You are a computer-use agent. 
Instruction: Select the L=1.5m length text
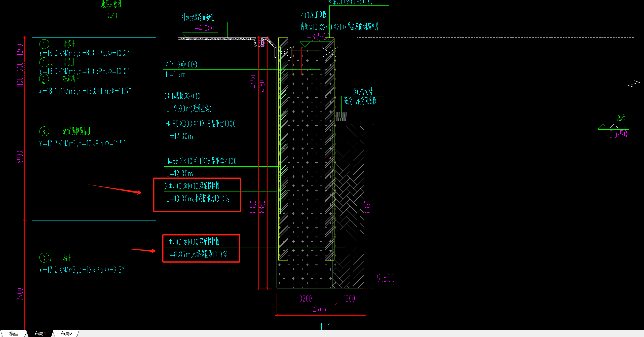(176, 75)
